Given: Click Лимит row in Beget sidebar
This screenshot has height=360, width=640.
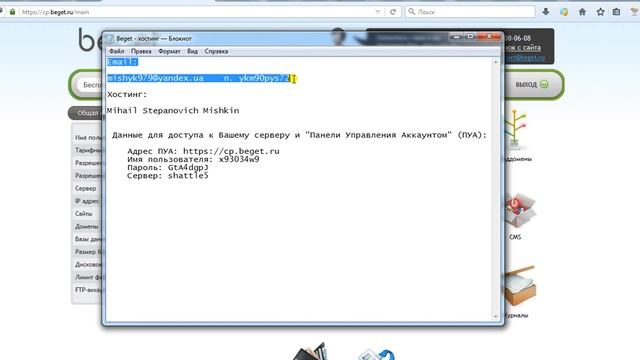Looking at the screenshot, I should [87, 277].
